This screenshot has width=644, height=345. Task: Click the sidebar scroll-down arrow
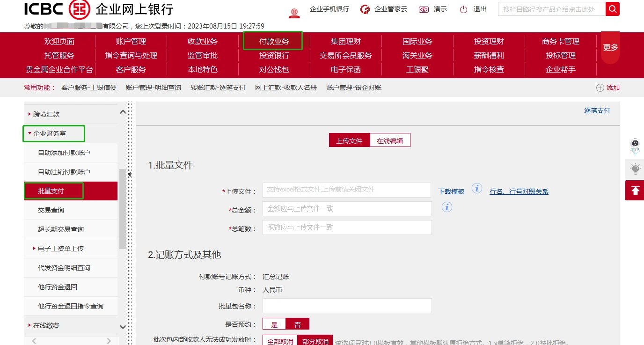tap(123, 327)
